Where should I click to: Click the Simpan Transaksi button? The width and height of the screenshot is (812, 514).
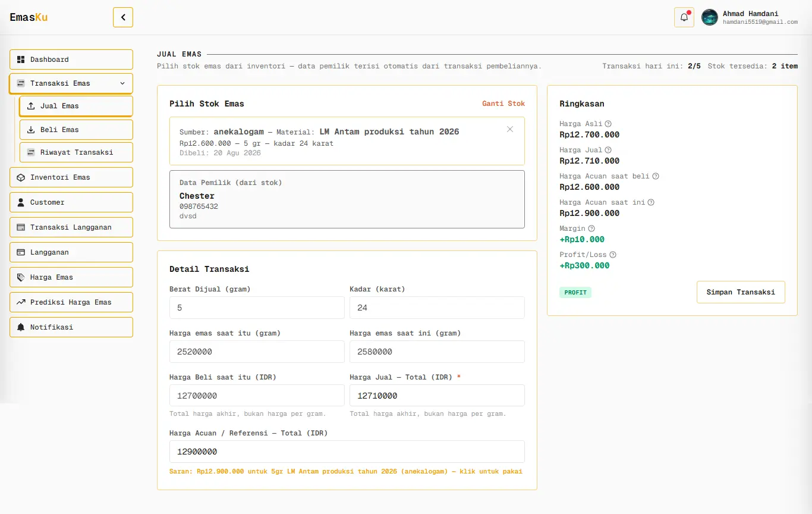pos(741,292)
